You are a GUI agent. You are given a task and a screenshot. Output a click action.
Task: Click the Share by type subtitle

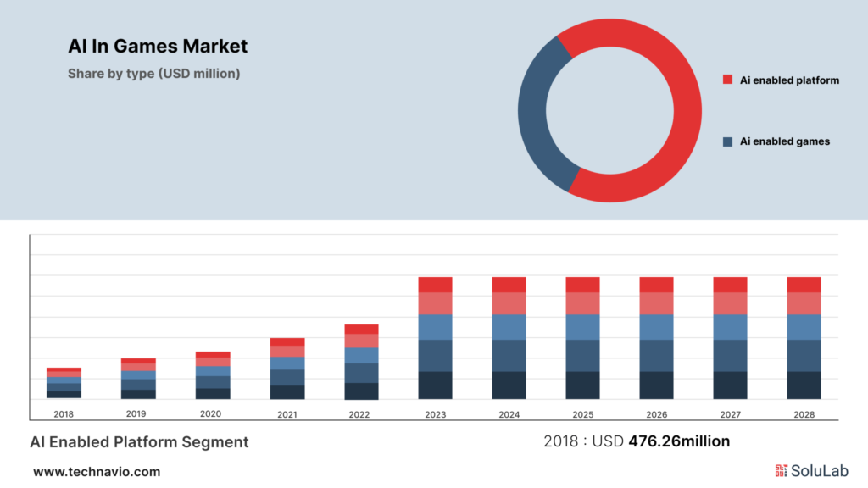pyautogui.click(x=153, y=74)
